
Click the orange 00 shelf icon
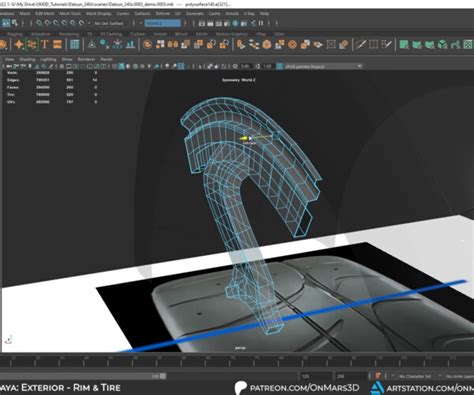(173, 44)
